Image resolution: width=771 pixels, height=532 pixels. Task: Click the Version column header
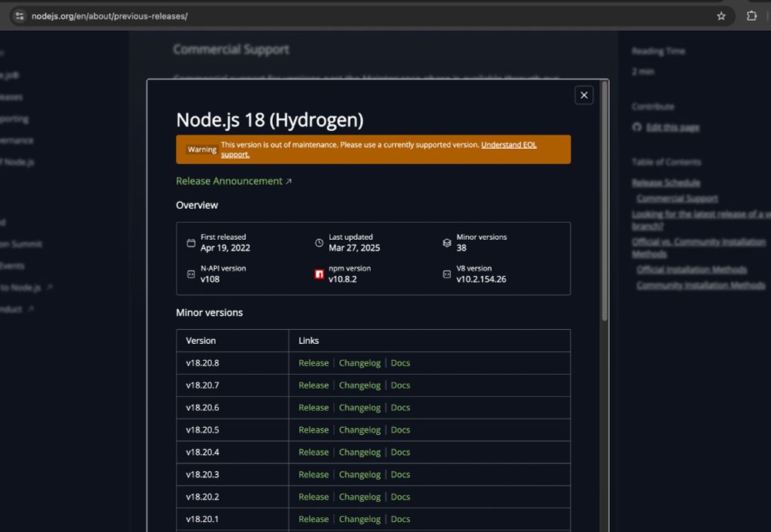coord(233,341)
